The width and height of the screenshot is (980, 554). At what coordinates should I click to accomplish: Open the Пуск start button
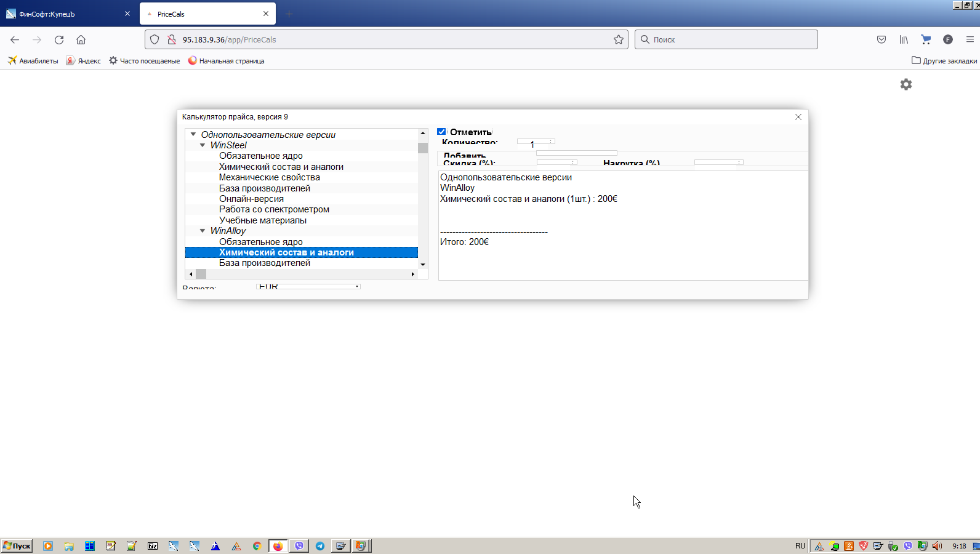click(x=17, y=545)
